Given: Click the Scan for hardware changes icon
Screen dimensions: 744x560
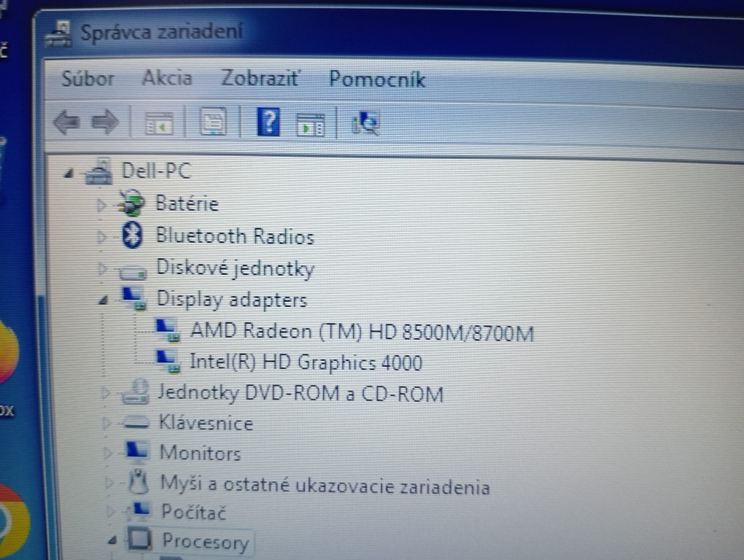Looking at the screenshot, I should click(x=365, y=124).
